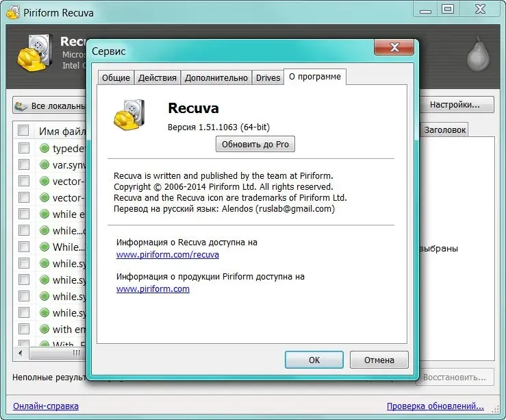
Task: Open the Заголовок tab in main window
Action: 444,129
